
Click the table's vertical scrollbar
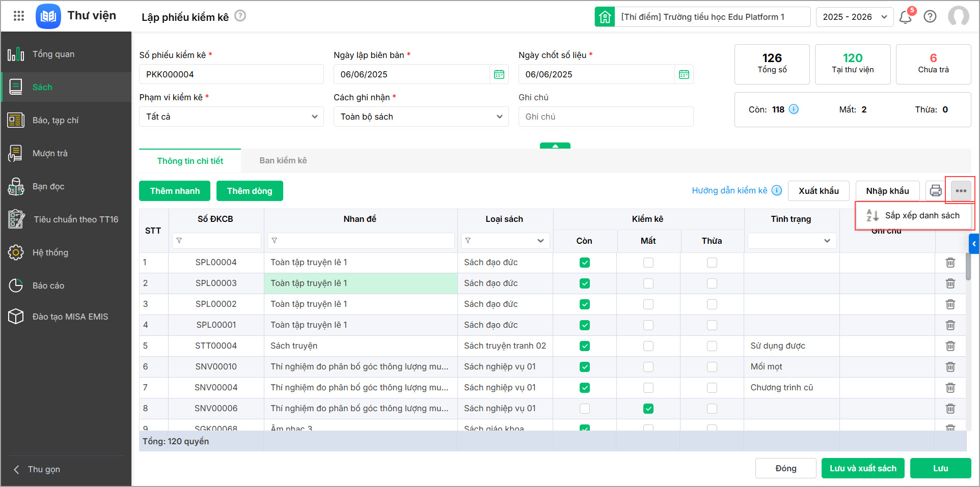coord(968,267)
